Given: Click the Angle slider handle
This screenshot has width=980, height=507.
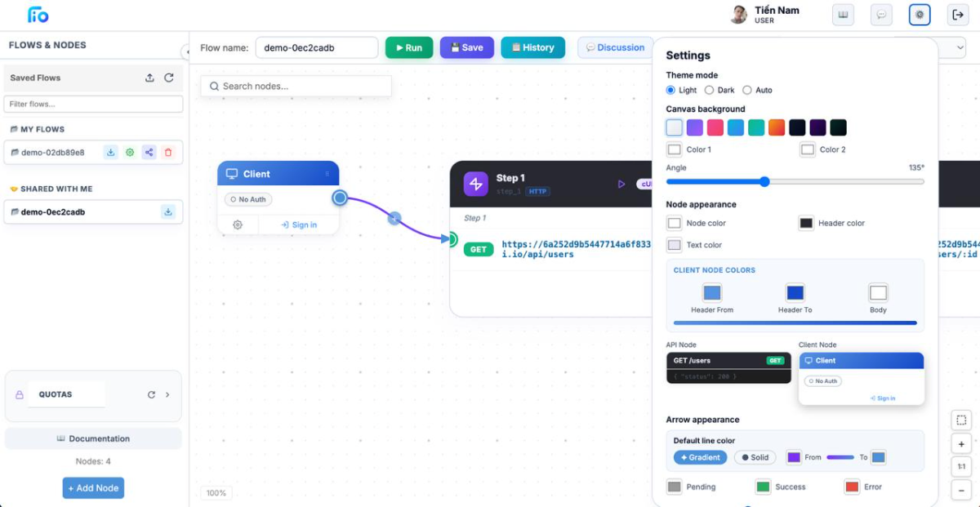Looking at the screenshot, I should (764, 181).
